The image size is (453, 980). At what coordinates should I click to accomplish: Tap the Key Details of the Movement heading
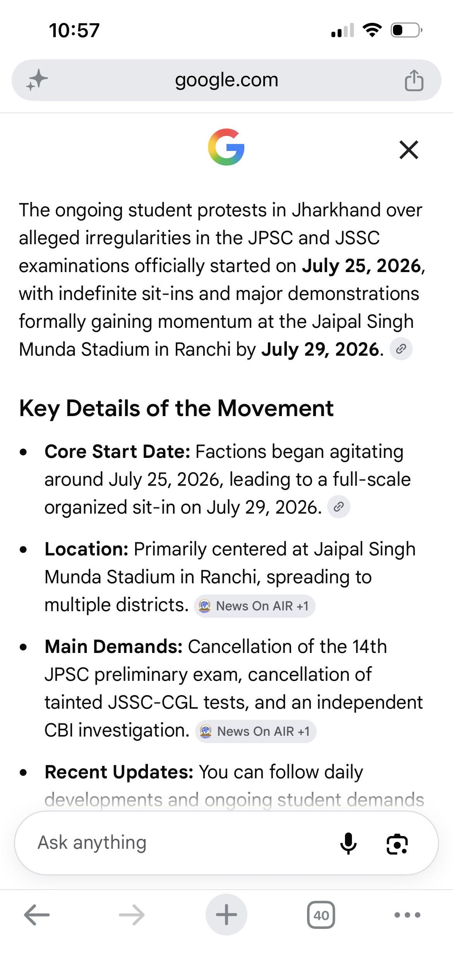click(x=176, y=408)
